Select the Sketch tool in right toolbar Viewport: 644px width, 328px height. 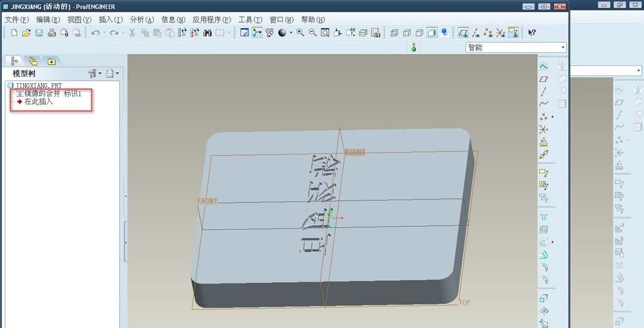(544, 66)
